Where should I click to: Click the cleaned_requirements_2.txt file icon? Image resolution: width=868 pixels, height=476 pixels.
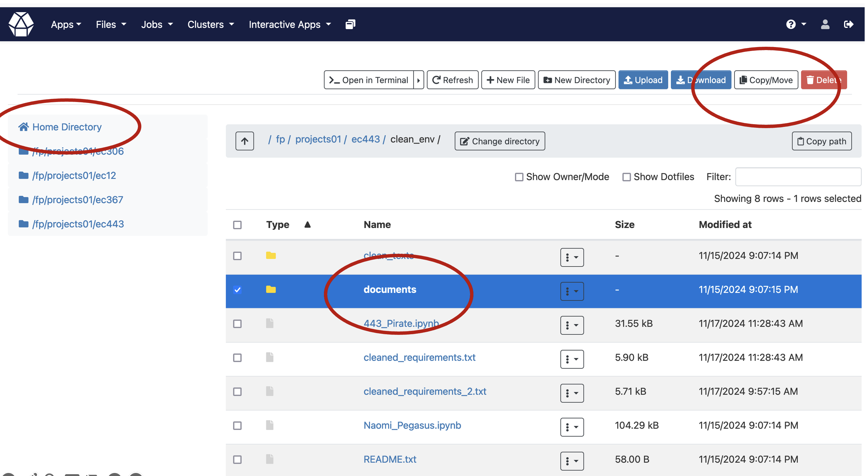pyautogui.click(x=270, y=391)
